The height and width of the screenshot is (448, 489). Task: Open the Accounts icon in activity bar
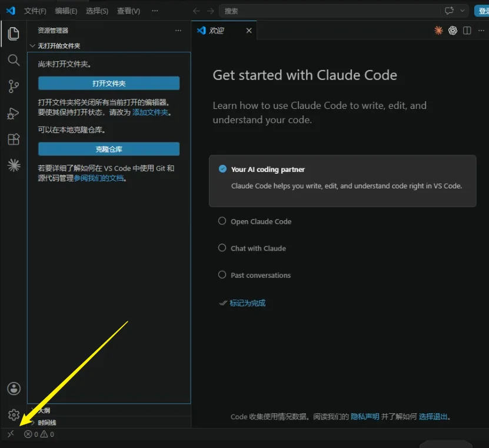point(14,389)
